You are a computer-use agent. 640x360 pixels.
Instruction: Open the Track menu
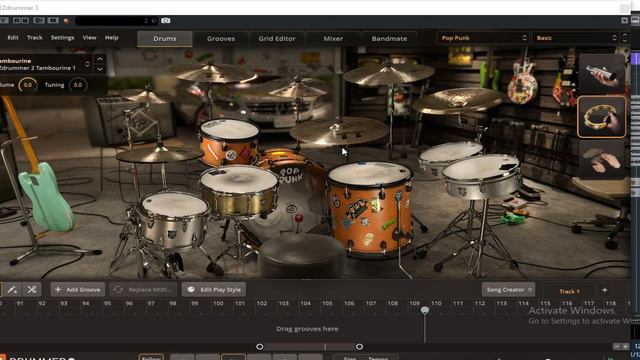pos(35,38)
